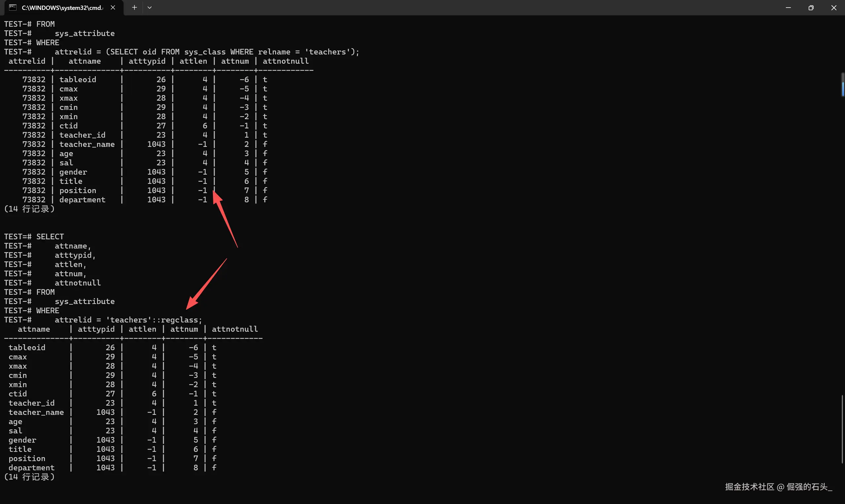Minimize the terminal window
845x504 pixels.
[788, 8]
